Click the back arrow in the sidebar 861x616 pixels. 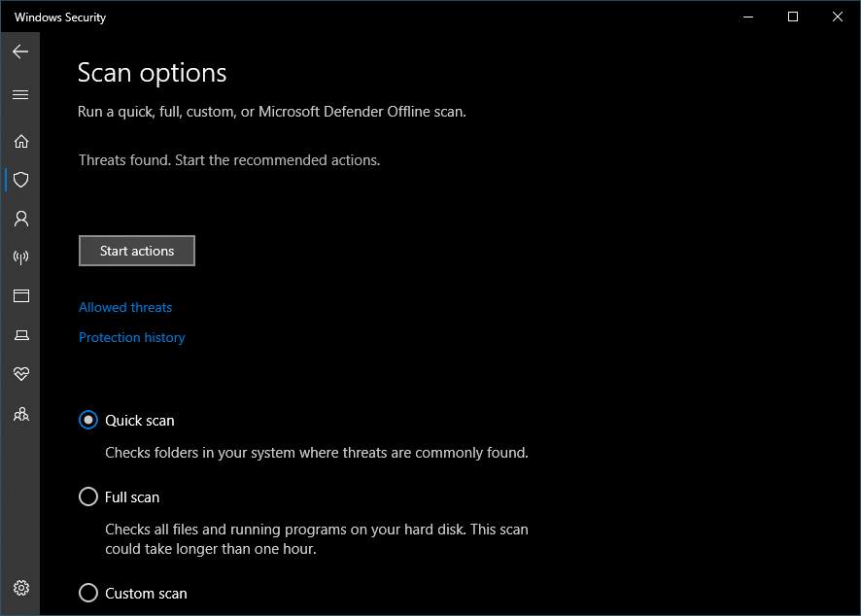20,51
